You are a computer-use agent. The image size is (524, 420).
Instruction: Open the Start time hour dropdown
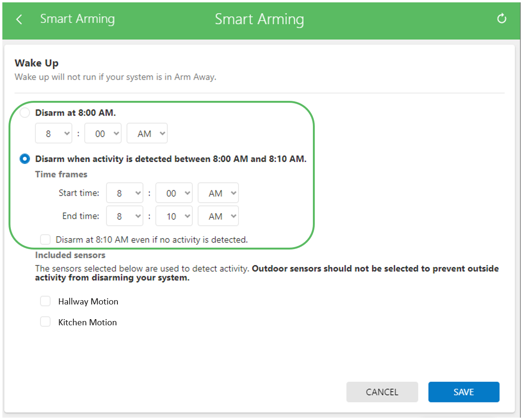click(124, 193)
